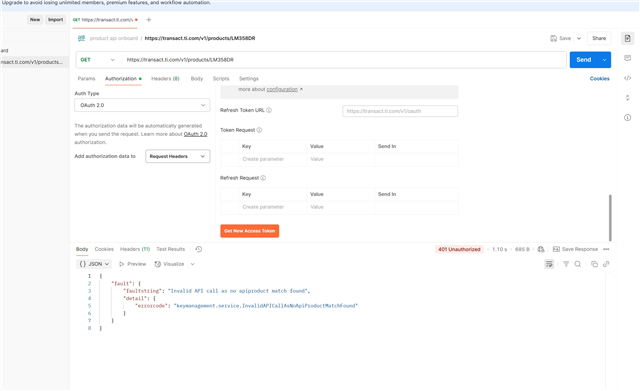640x391 pixels.
Task: Open the related requests icon in the right sidebar
Action: click(627, 98)
